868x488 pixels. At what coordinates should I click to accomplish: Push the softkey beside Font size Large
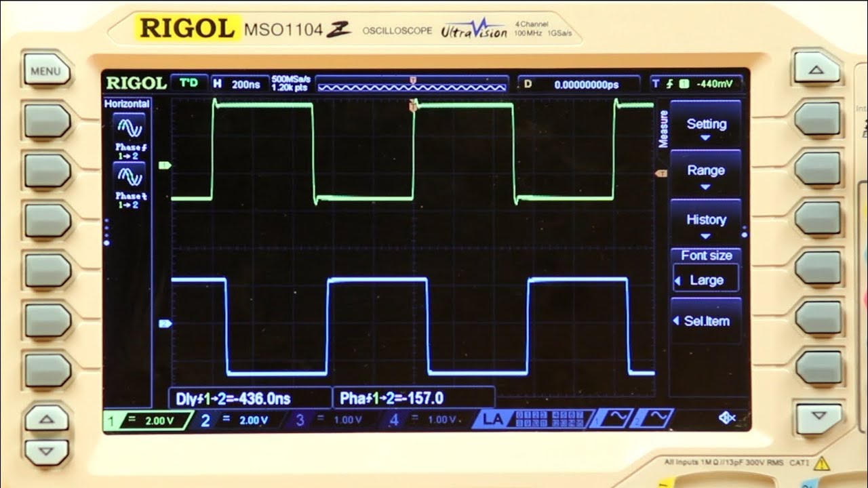pos(817,268)
